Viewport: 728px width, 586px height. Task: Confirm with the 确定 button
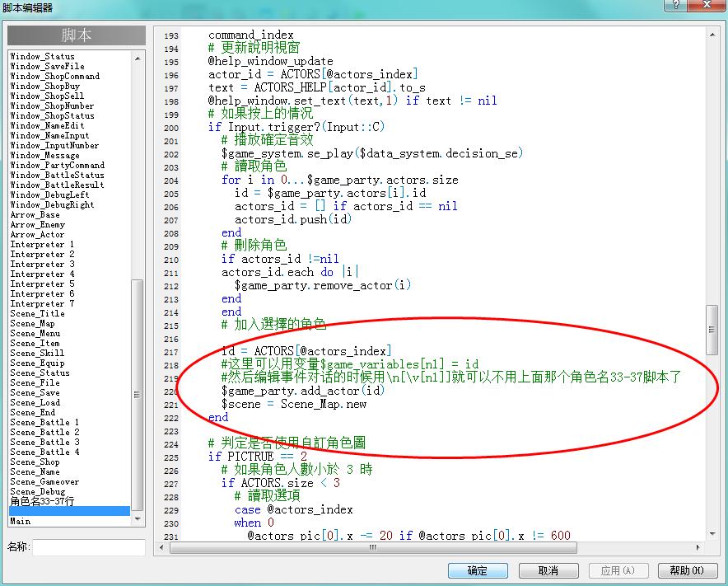(x=478, y=570)
